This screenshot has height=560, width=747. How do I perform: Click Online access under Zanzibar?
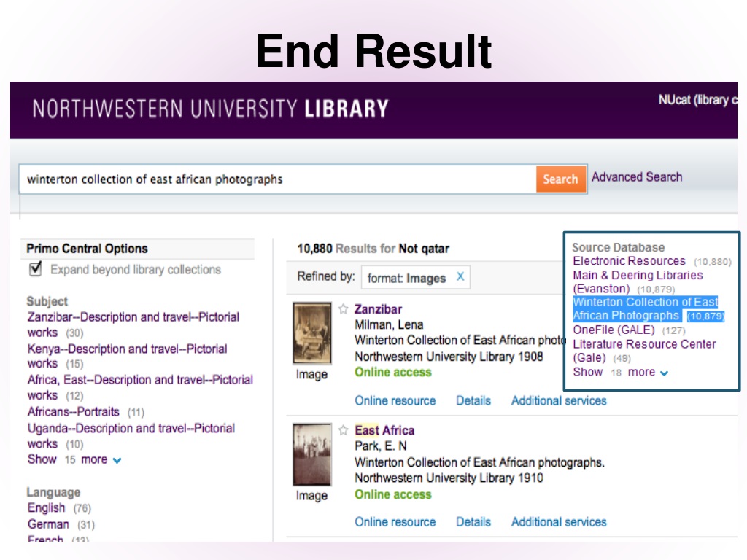click(393, 373)
